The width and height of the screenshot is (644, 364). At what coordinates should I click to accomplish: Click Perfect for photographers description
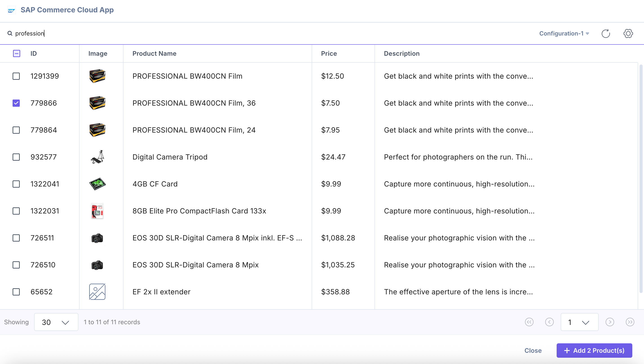click(x=458, y=157)
